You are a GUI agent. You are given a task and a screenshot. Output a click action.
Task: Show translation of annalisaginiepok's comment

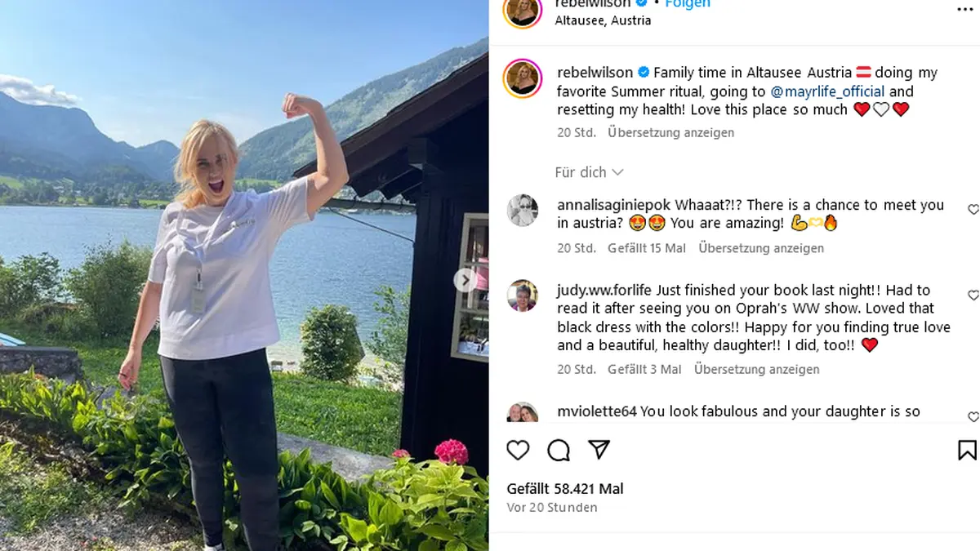coord(761,248)
